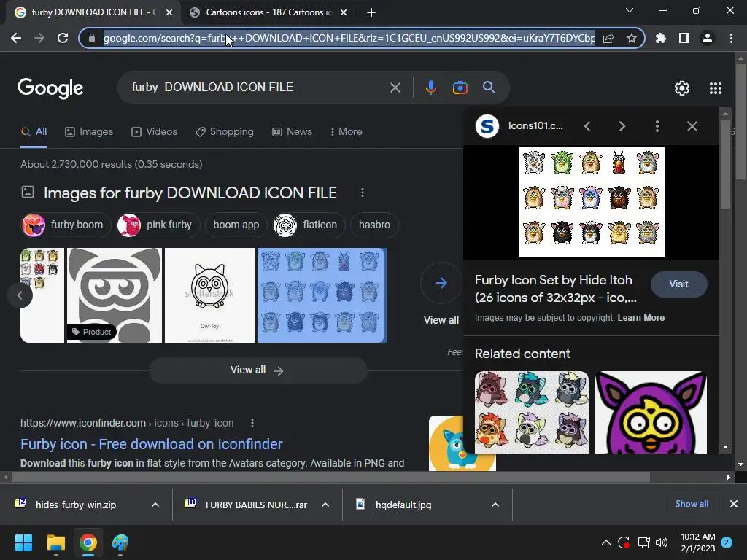The image size is (747, 560).
Task: Open the tab search dropdown chevron
Action: [x=630, y=10]
